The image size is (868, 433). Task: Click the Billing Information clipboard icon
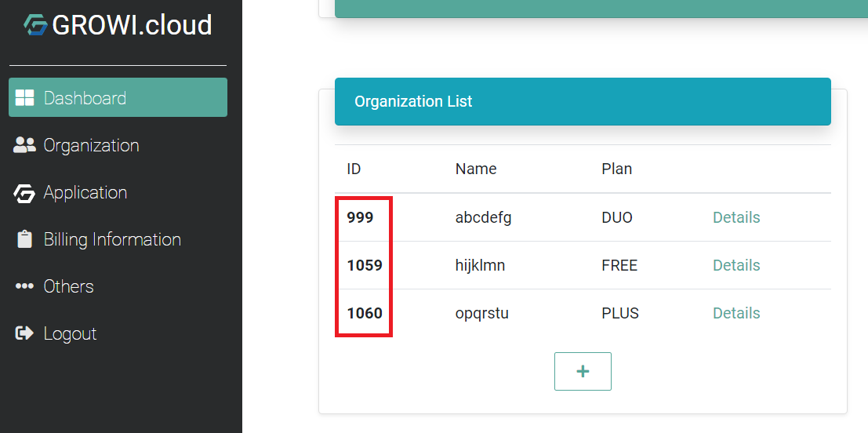click(24, 239)
